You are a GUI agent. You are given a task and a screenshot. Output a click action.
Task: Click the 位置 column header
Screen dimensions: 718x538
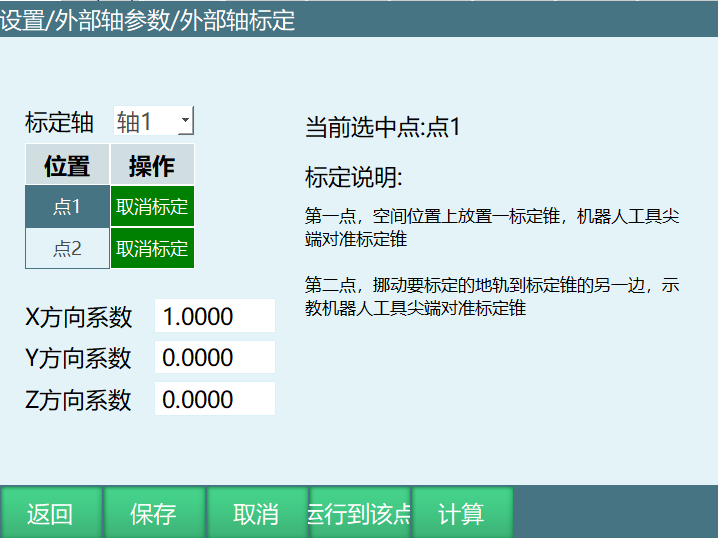pos(67,165)
